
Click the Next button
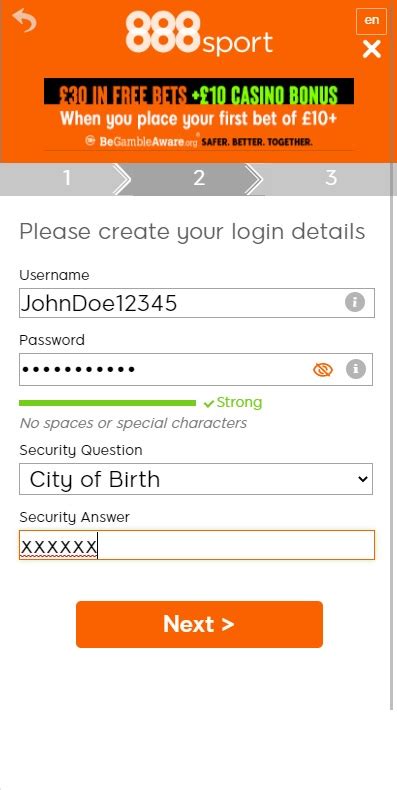(199, 624)
